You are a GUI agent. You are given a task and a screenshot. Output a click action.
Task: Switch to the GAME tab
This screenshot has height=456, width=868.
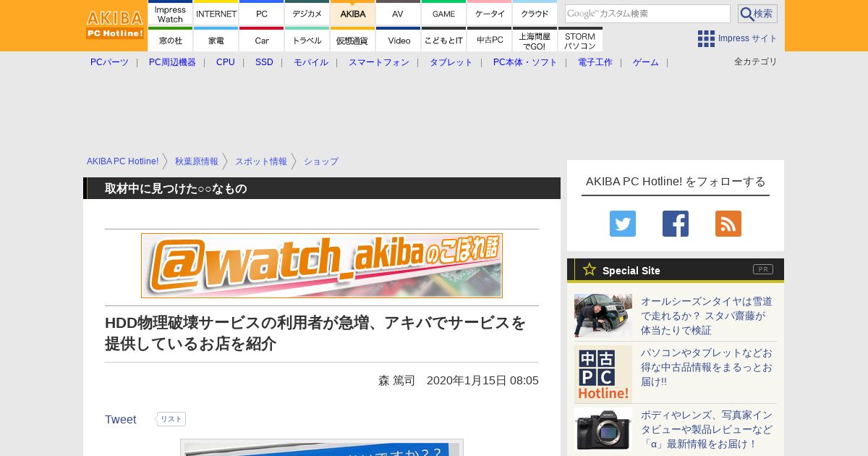click(443, 12)
